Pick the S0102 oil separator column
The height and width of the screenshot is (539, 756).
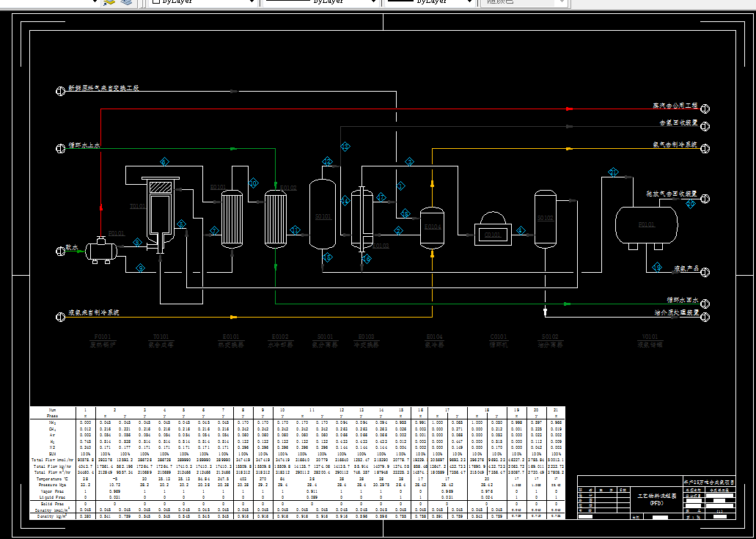[x=546, y=219]
